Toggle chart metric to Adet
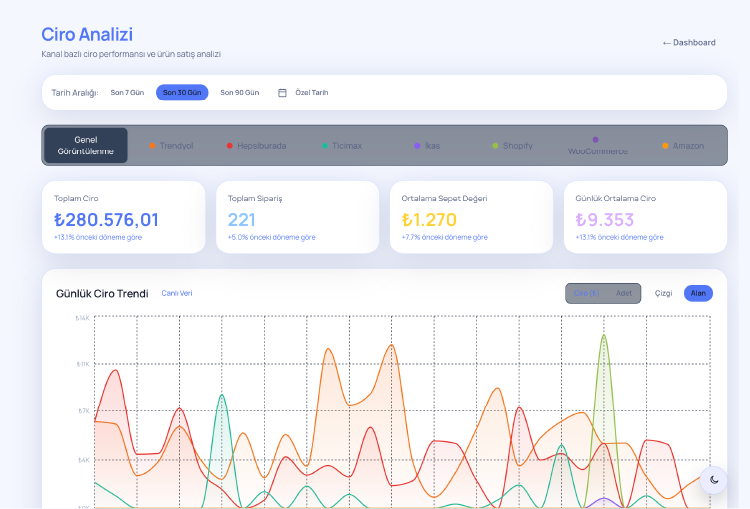 click(x=624, y=293)
